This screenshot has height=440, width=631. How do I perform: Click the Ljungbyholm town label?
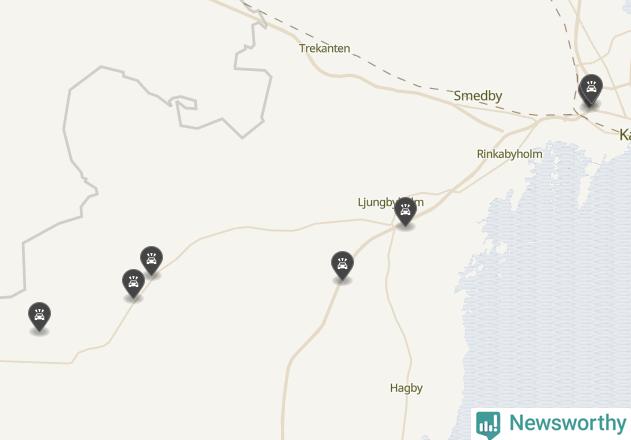coord(390,202)
